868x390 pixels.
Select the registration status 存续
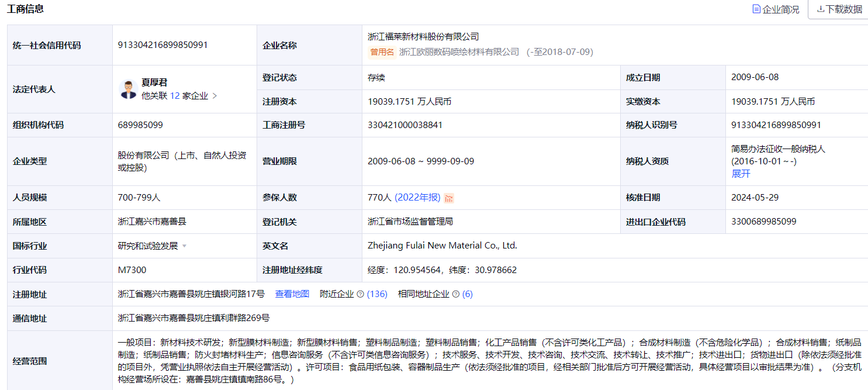[376, 77]
